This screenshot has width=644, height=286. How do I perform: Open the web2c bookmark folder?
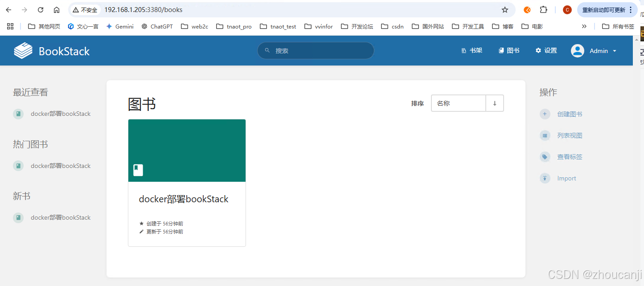[195, 26]
